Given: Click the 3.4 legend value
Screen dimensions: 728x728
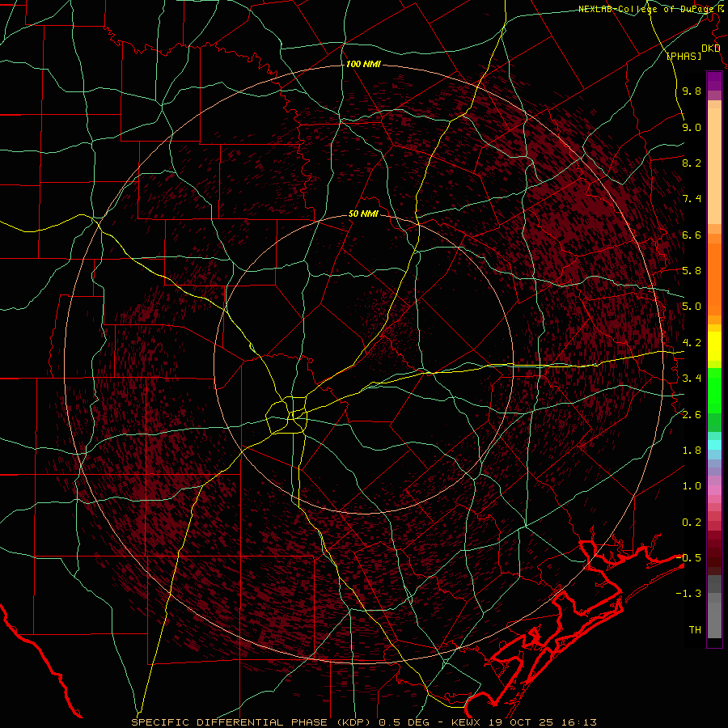Looking at the screenshot, I should click(692, 379).
